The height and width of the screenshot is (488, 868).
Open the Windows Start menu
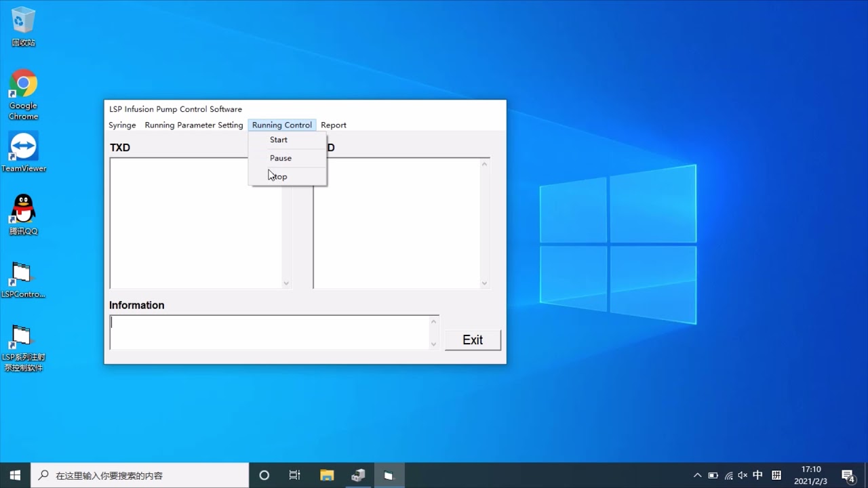(x=15, y=475)
